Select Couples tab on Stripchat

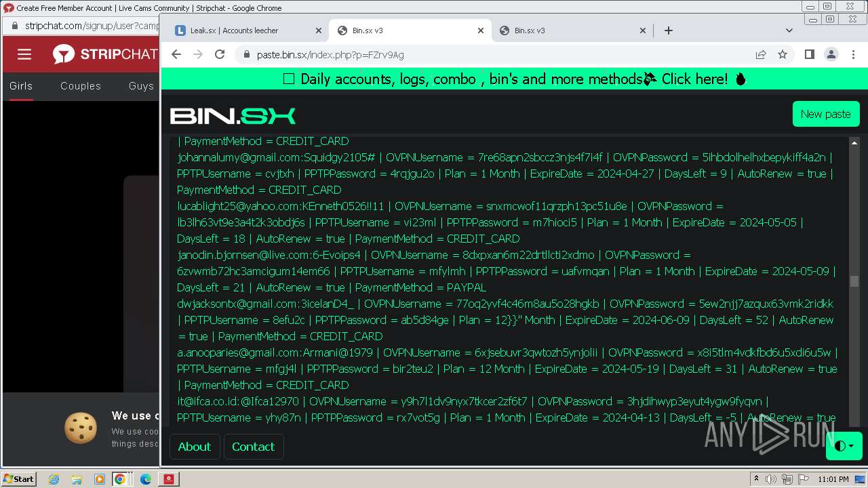click(x=81, y=86)
